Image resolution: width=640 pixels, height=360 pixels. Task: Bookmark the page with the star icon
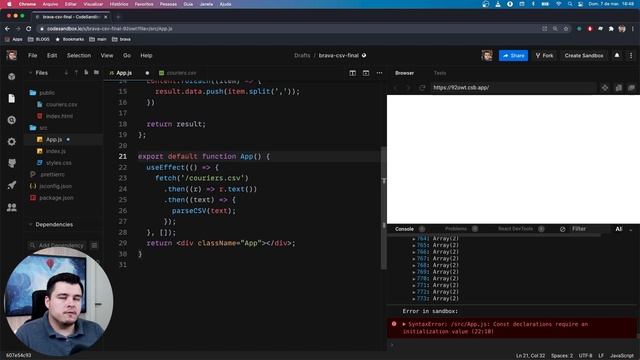coord(566,29)
